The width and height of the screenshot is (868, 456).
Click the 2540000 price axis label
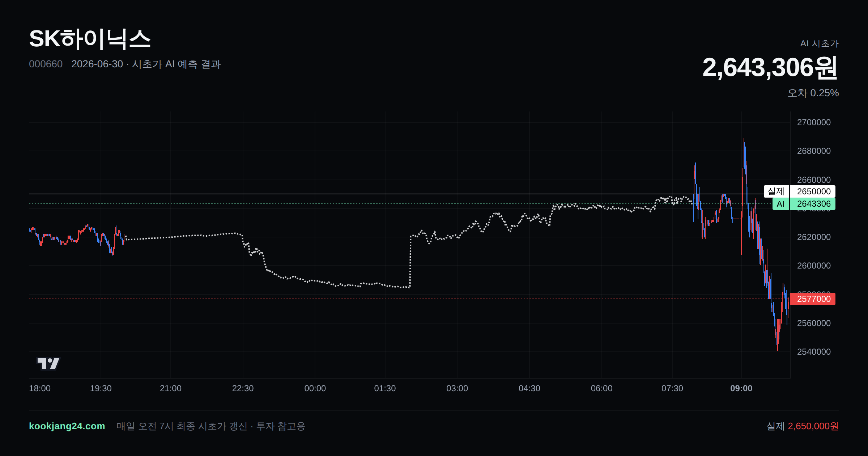point(814,352)
